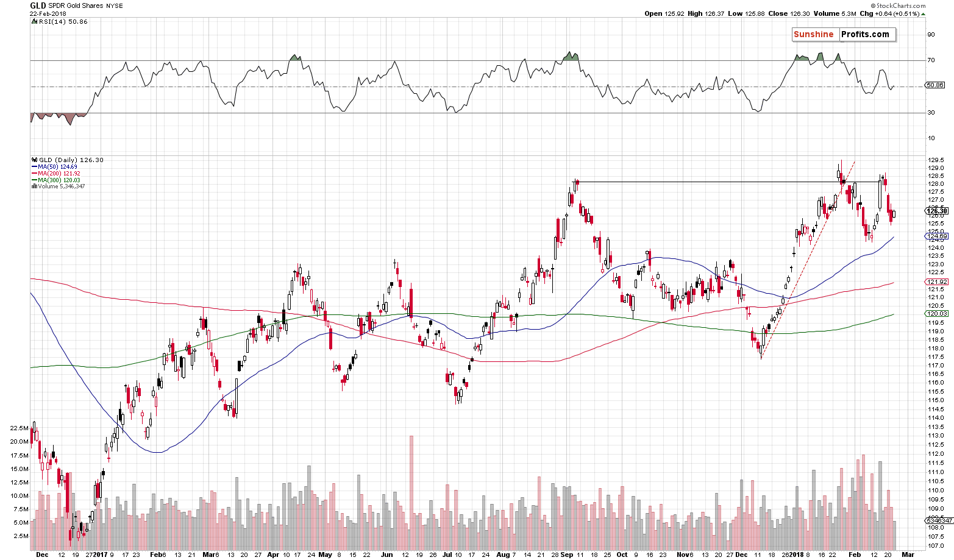This screenshot has width=954, height=560.
Task: Click 'GLD (Daily) 126.30' legend entry
Action: 71,160
